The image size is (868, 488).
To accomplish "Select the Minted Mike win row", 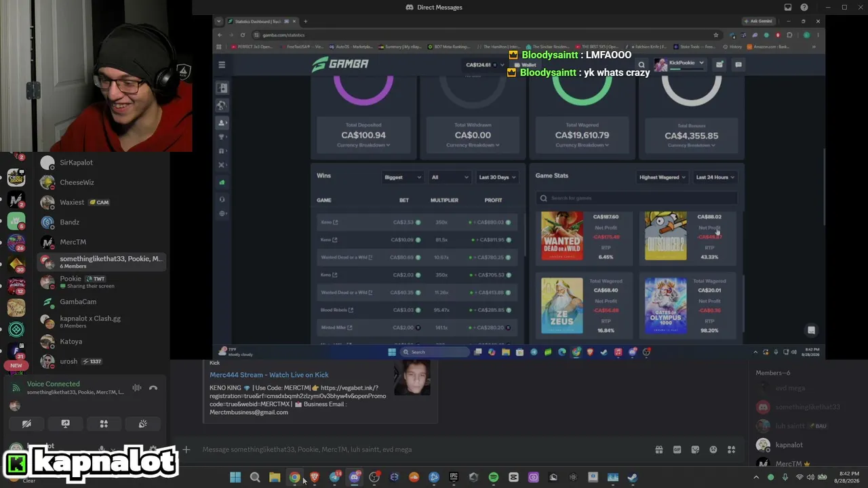I will [417, 328].
